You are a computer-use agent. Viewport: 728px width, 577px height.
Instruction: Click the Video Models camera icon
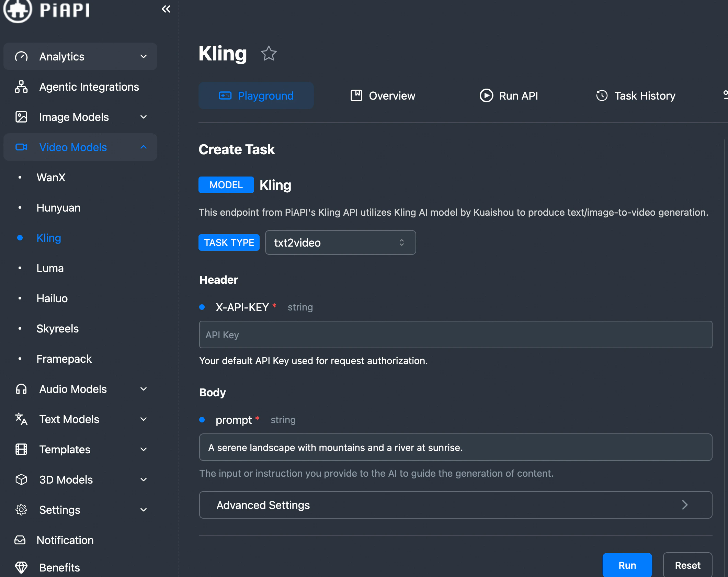pyautogui.click(x=21, y=147)
